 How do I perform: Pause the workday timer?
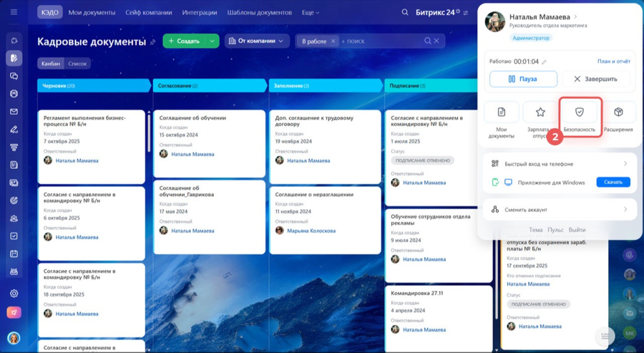tap(523, 79)
